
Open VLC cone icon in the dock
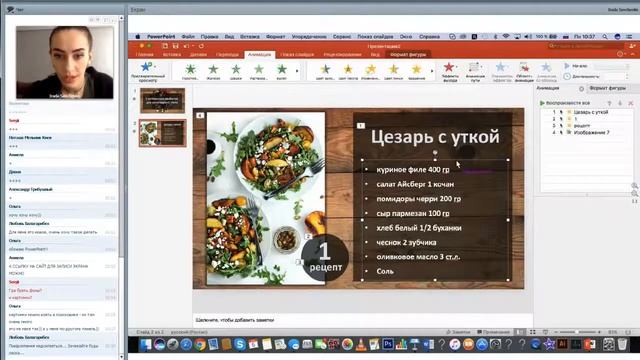[361, 344]
